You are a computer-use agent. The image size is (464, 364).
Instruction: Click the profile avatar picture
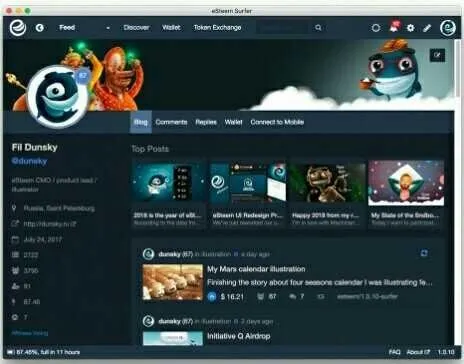click(x=57, y=97)
